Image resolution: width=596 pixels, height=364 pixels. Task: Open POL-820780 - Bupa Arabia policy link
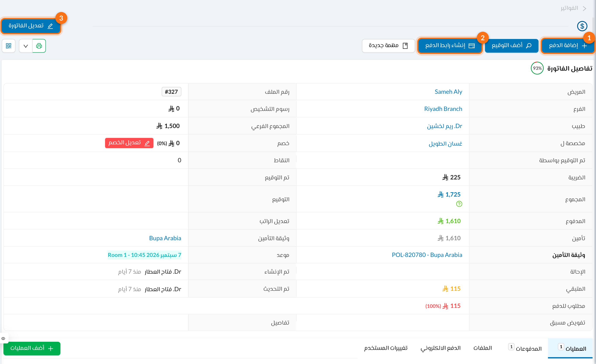(x=427, y=255)
